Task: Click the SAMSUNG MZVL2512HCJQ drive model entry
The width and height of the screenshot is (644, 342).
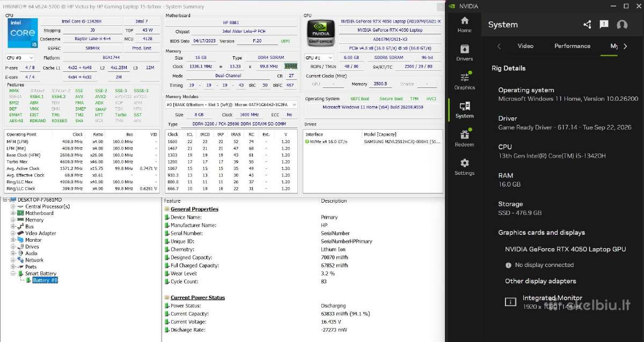Action: click(401, 142)
